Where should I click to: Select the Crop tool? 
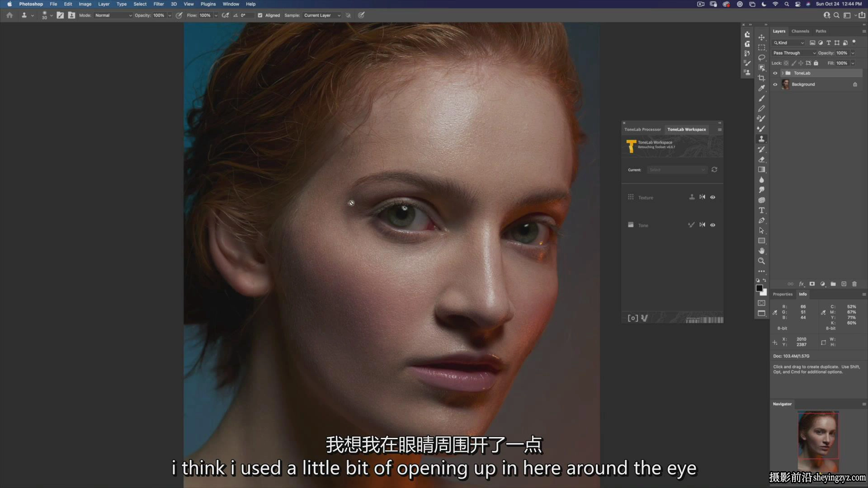point(762,78)
